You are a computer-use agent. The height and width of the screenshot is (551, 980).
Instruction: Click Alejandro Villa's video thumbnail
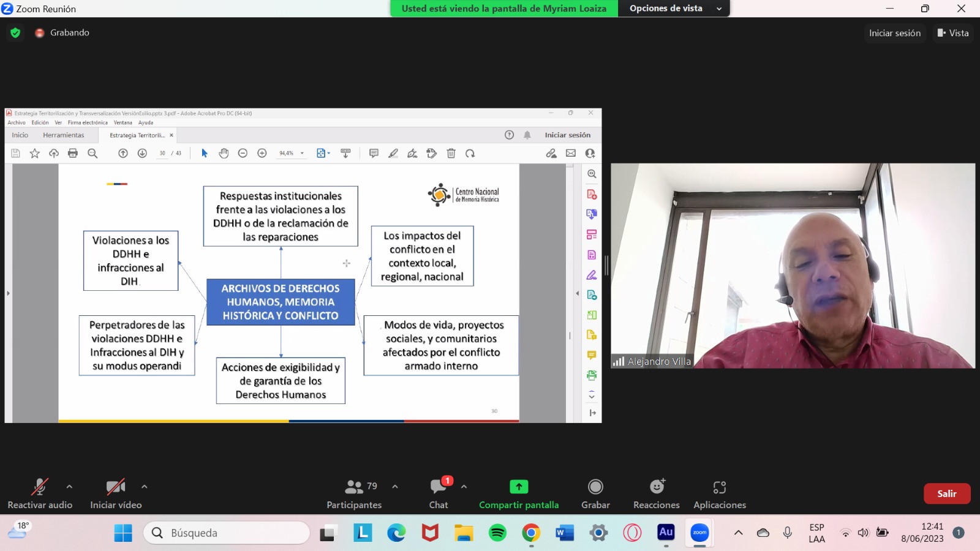pos(793,266)
